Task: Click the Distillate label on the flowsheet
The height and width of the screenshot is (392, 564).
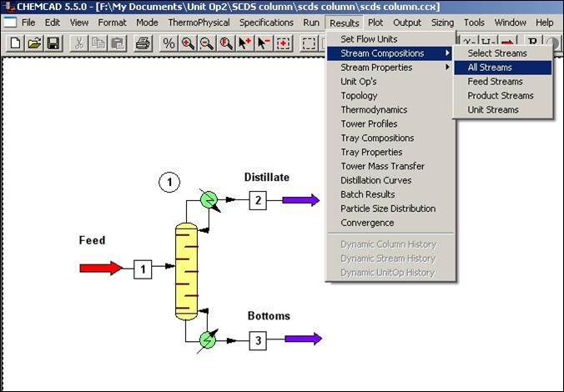Action: (x=267, y=178)
